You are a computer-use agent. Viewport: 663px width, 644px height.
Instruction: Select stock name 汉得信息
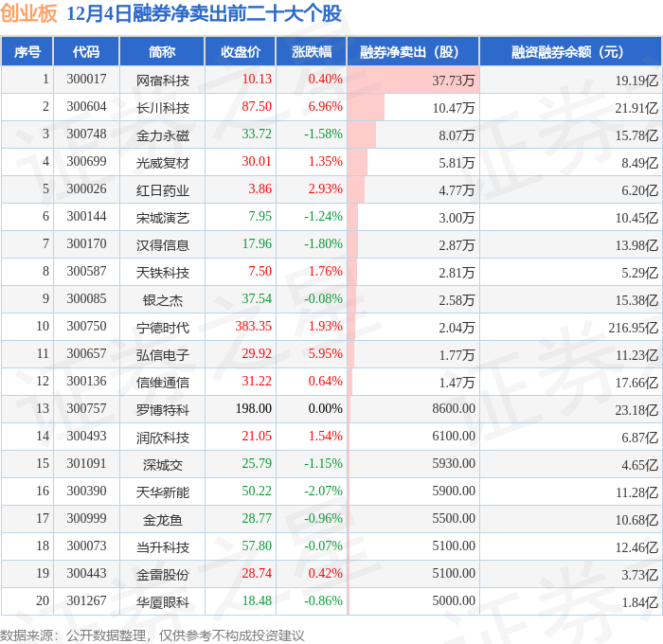162,245
